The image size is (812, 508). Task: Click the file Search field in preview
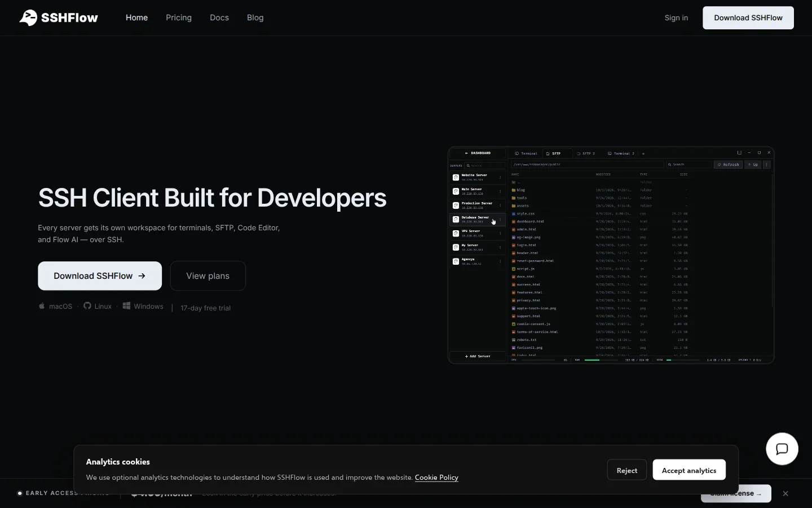689,165
